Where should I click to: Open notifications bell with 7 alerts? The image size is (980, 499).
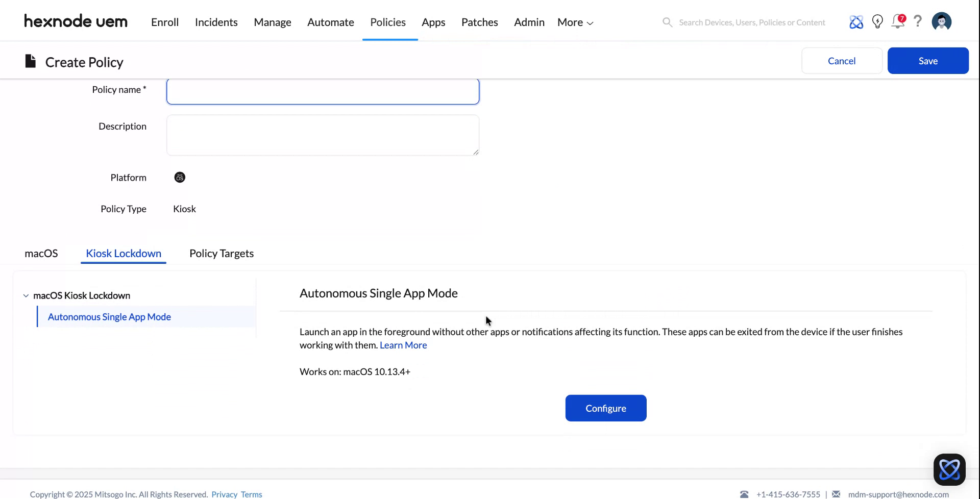[x=898, y=22]
